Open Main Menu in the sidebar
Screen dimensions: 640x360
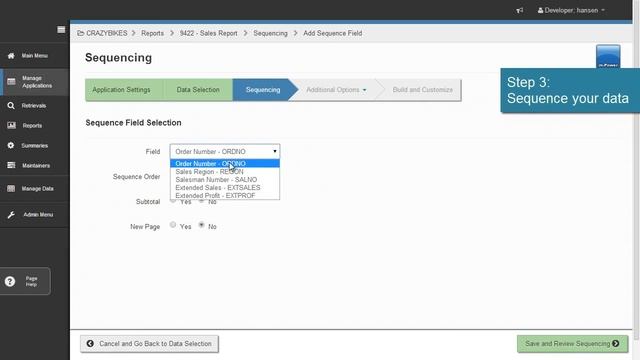(34, 56)
